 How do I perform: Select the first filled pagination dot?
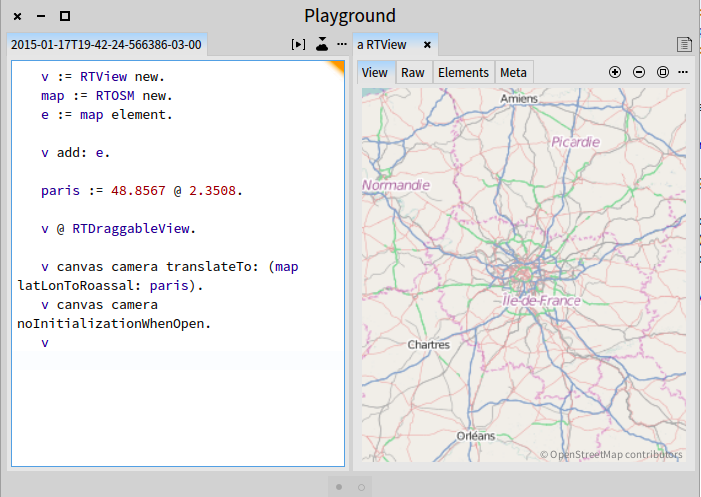(x=339, y=486)
